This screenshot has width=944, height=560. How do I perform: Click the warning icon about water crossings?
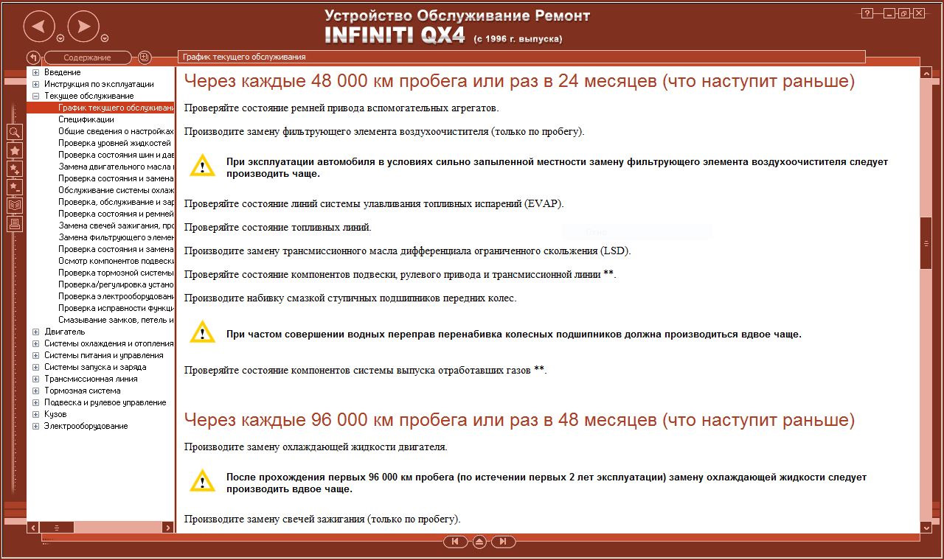click(x=202, y=332)
